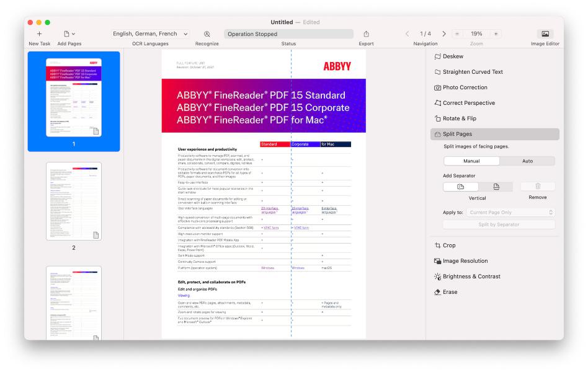Click the page icon on thumbnail 1
588x372 pixels.
pos(96,131)
